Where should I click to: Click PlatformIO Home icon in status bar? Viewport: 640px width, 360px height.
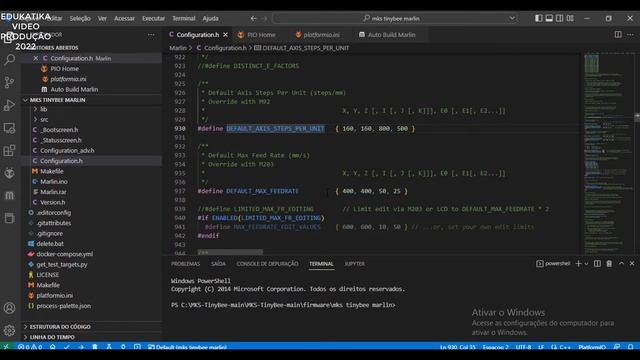[53, 347]
